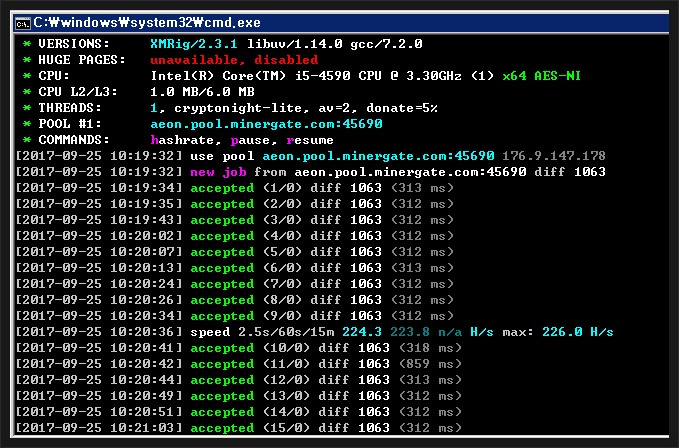Click accepted (5/0) log entry
Image resolution: width=679 pixels, height=448 pixels.
point(234,252)
